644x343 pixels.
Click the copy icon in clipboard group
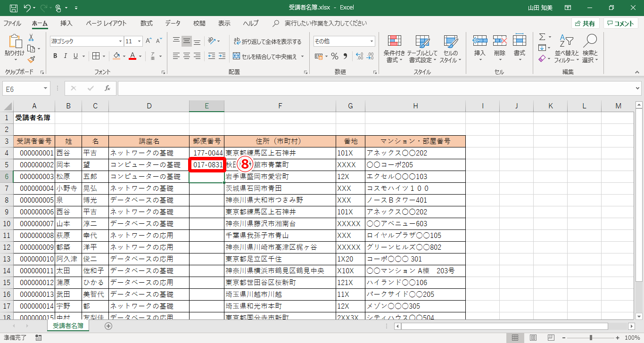(31, 49)
